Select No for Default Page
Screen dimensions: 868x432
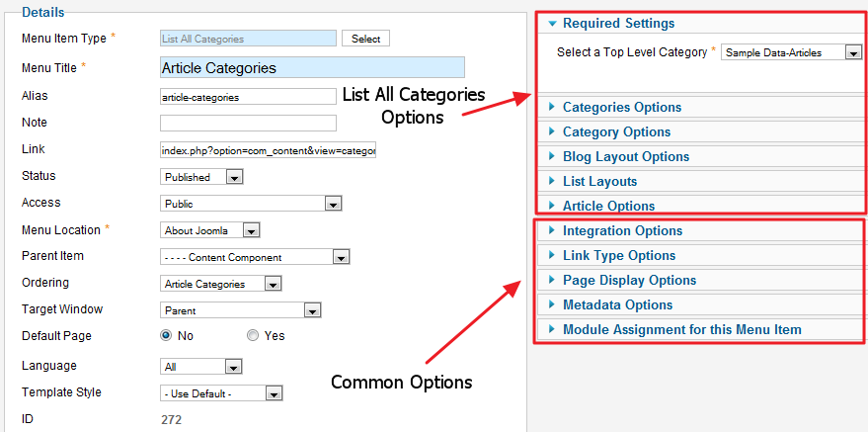pos(166,336)
